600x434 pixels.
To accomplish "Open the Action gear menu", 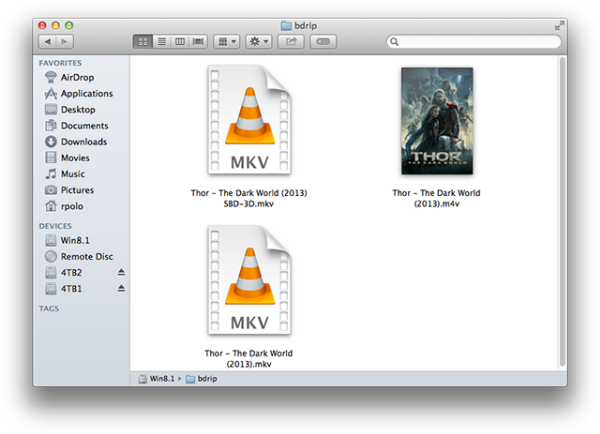I will 259,41.
